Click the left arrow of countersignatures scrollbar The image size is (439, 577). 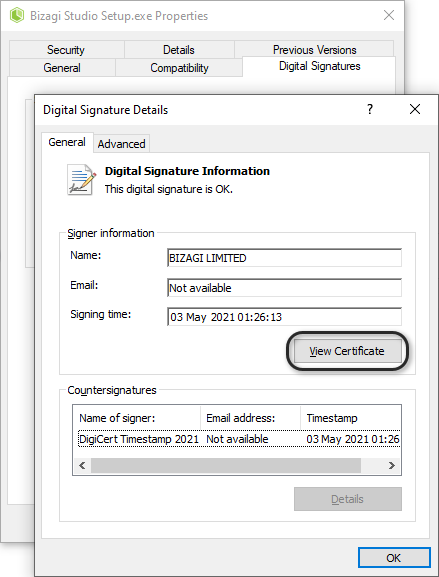[82, 466]
